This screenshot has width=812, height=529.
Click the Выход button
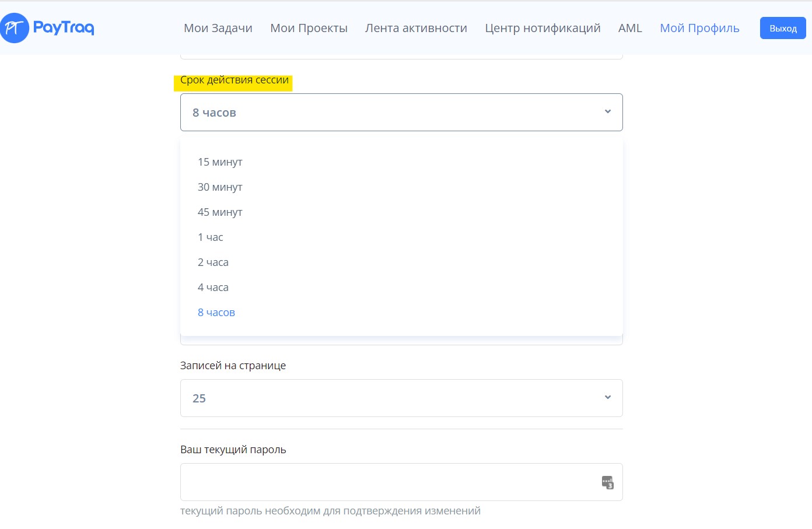(783, 28)
